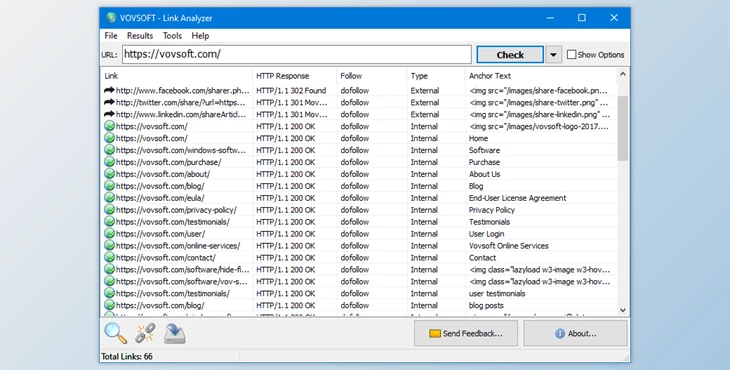Open the File menu
The image size is (730, 370).
(x=111, y=36)
